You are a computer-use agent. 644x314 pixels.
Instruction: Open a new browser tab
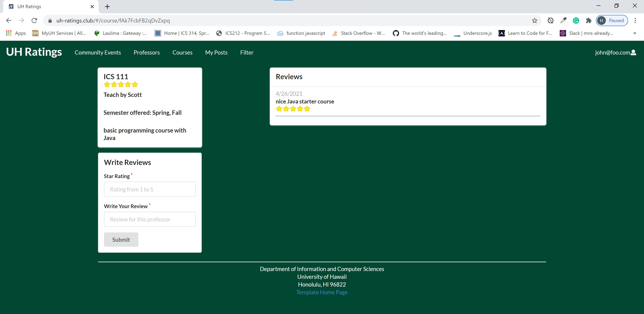click(x=107, y=7)
